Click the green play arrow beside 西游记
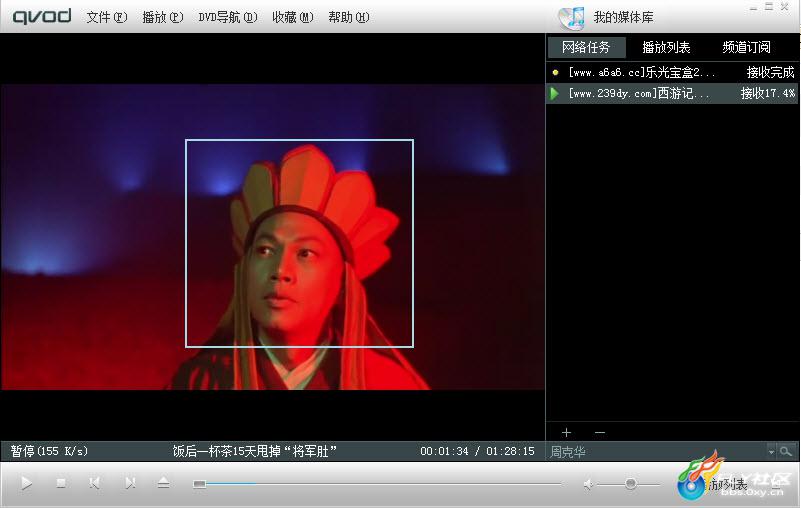The image size is (801, 508). [554, 94]
